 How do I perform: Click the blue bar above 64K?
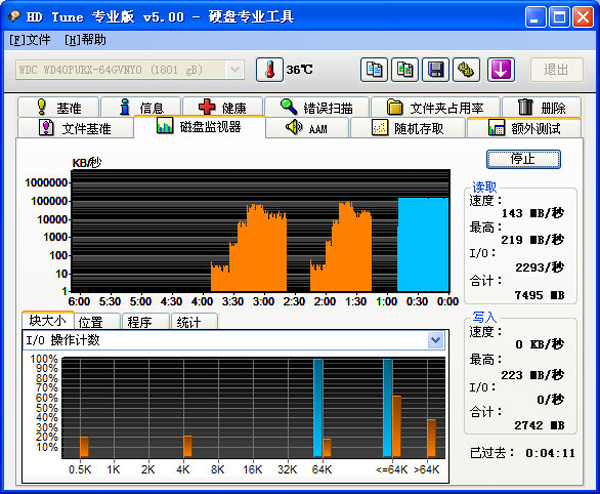pyautogui.click(x=318, y=408)
